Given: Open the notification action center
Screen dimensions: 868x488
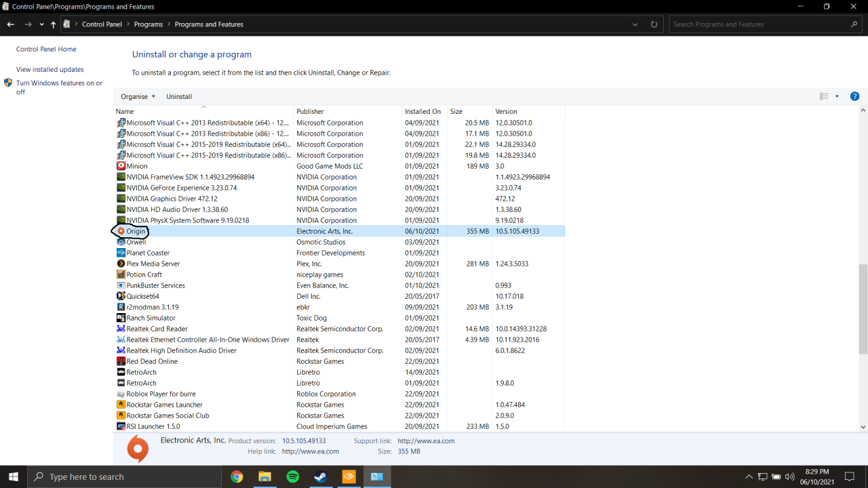Looking at the screenshot, I should pyautogui.click(x=850, y=476).
